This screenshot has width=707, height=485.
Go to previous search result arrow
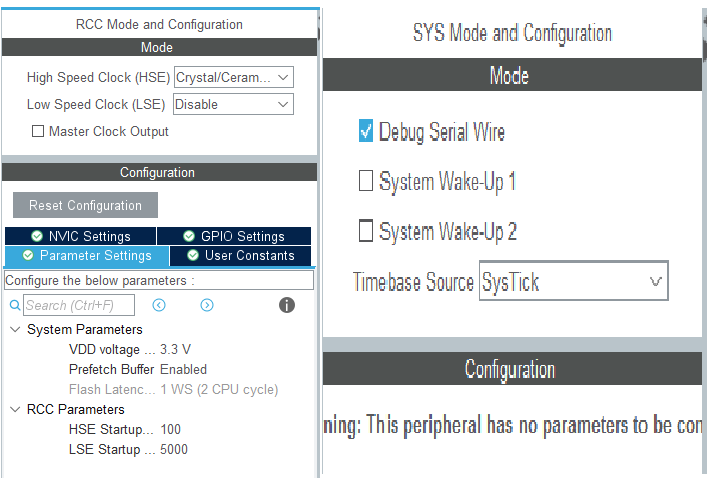tap(159, 305)
